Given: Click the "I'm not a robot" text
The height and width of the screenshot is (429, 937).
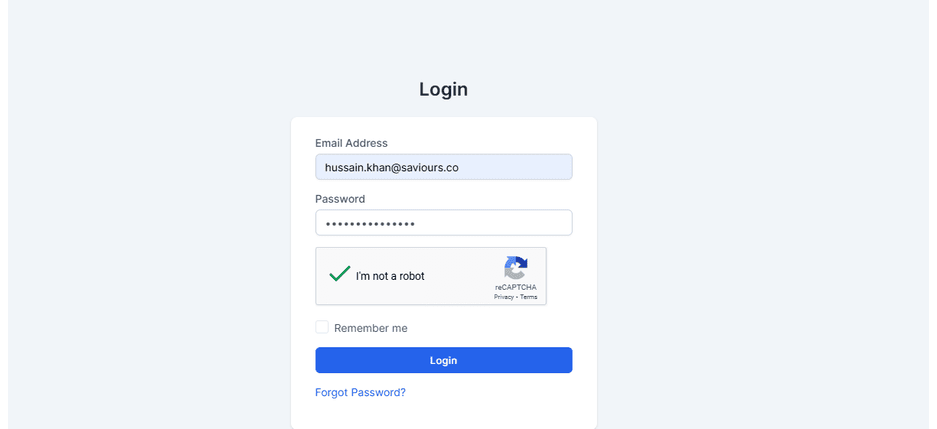Looking at the screenshot, I should [390, 276].
